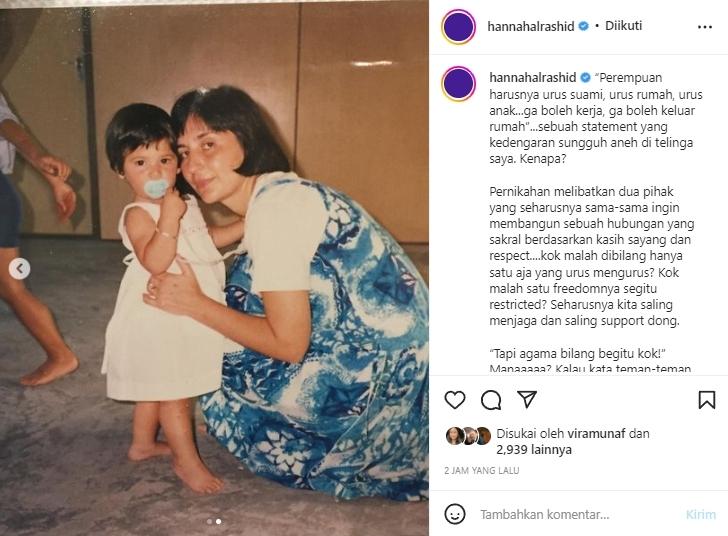Submit comment with Kirim button
The image size is (728, 536).
[701, 515]
